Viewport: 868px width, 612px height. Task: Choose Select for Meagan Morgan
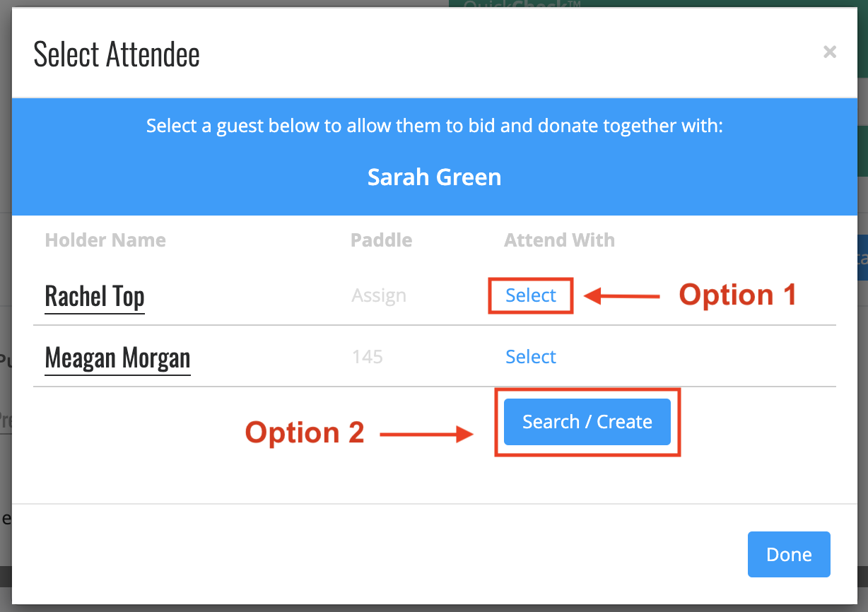531,357
